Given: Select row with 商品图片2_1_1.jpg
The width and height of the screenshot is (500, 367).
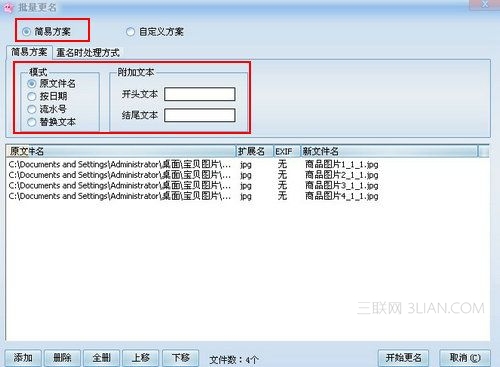Looking at the screenshot, I should (247, 175).
